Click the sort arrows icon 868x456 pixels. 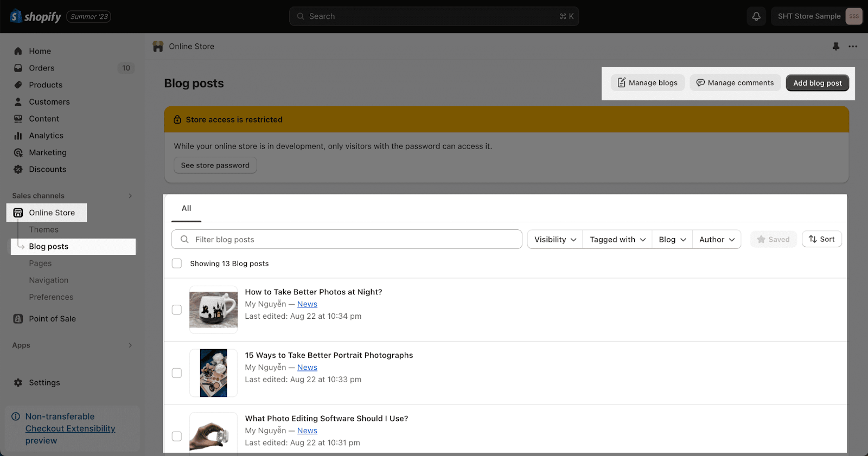click(x=813, y=239)
